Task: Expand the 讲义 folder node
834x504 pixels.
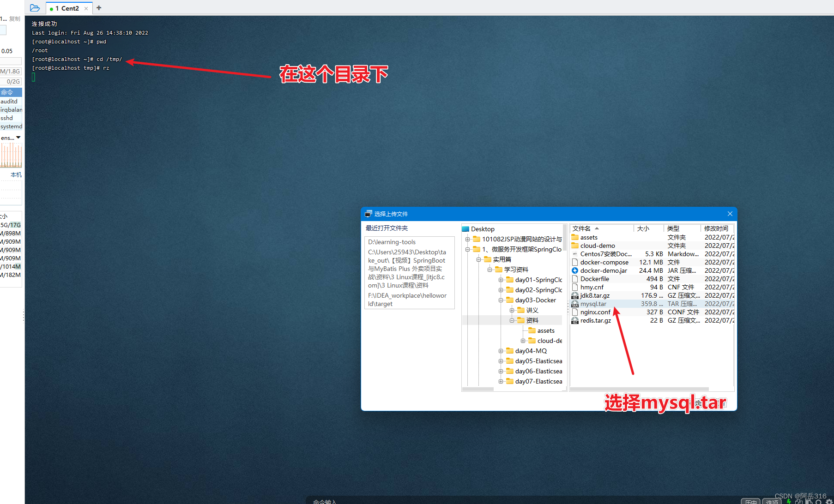Action: (512, 310)
